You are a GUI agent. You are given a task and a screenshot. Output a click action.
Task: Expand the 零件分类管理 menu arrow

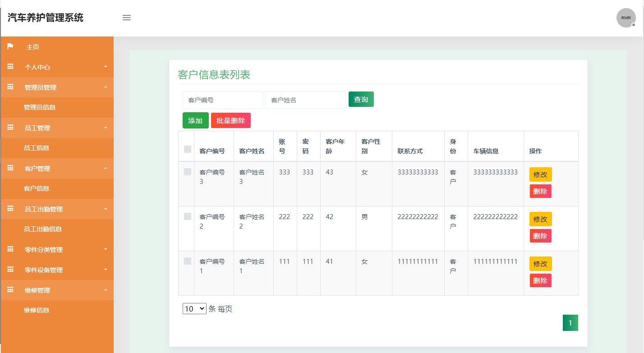pyautogui.click(x=106, y=249)
